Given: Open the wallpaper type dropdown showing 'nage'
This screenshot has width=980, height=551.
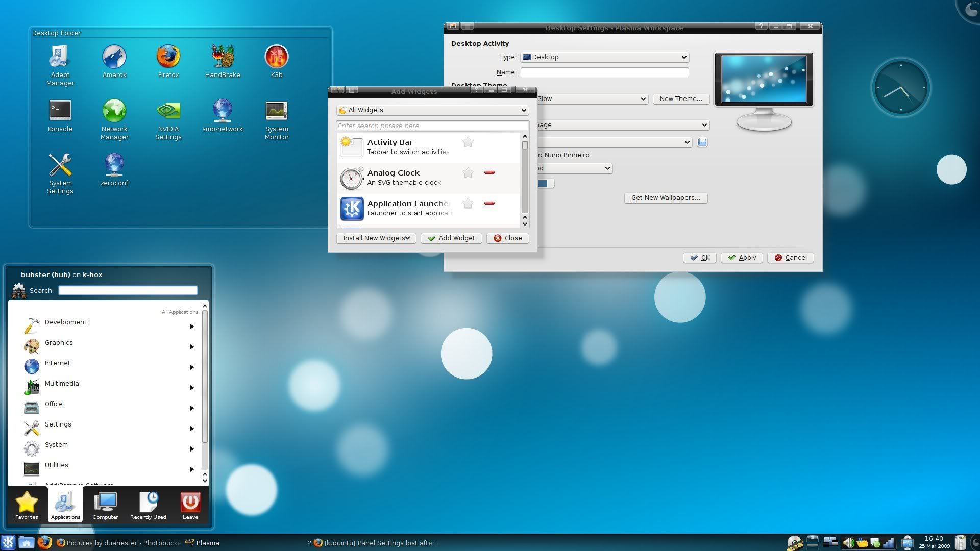Looking at the screenshot, I should click(x=623, y=125).
